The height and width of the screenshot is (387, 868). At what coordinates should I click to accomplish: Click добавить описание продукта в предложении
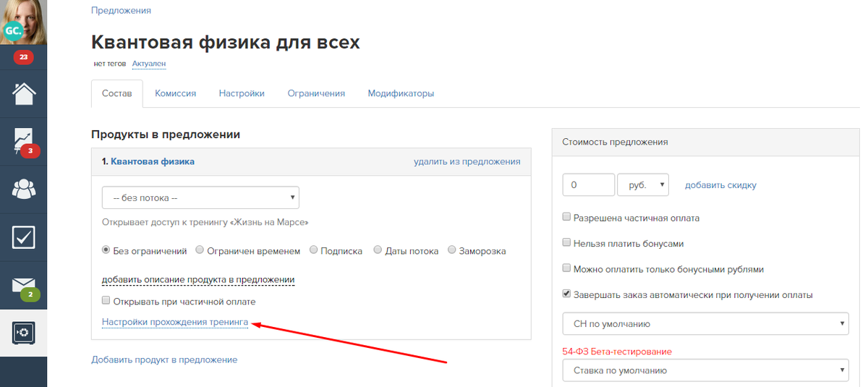coord(198,279)
